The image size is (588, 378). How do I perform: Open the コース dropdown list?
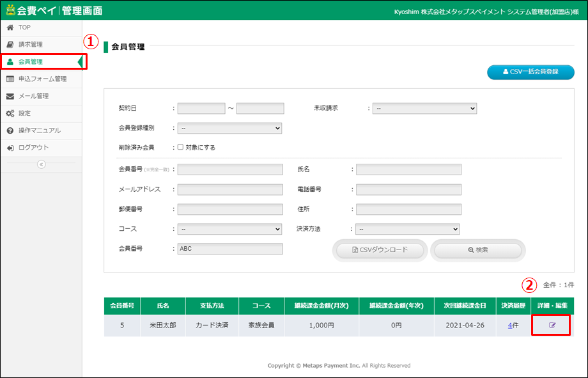229,229
